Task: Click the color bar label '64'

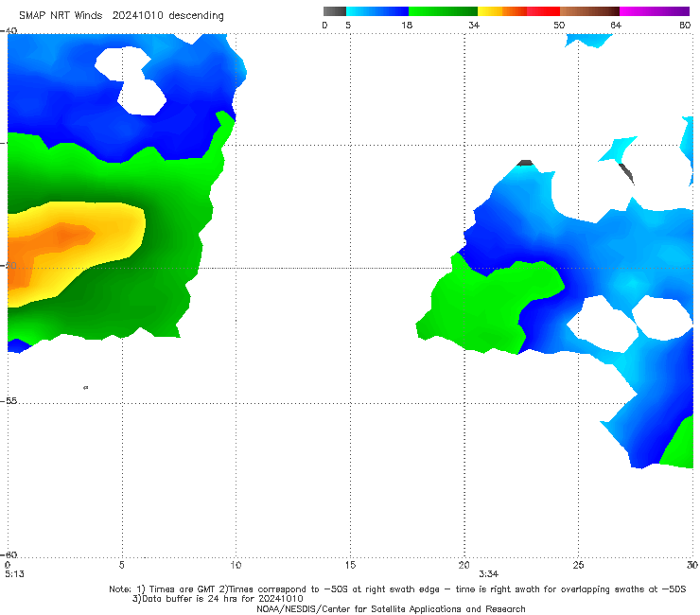Action: (616, 25)
